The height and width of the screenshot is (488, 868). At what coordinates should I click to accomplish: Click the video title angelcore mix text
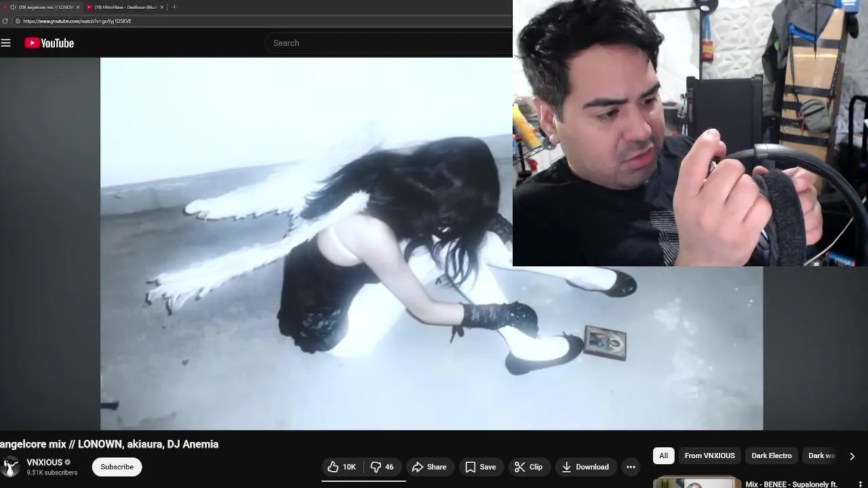[x=109, y=444]
